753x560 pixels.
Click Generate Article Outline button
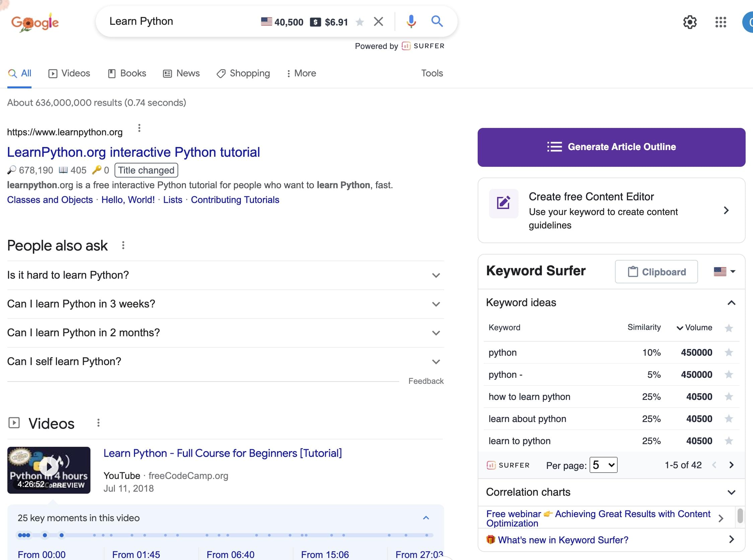(611, 147)
